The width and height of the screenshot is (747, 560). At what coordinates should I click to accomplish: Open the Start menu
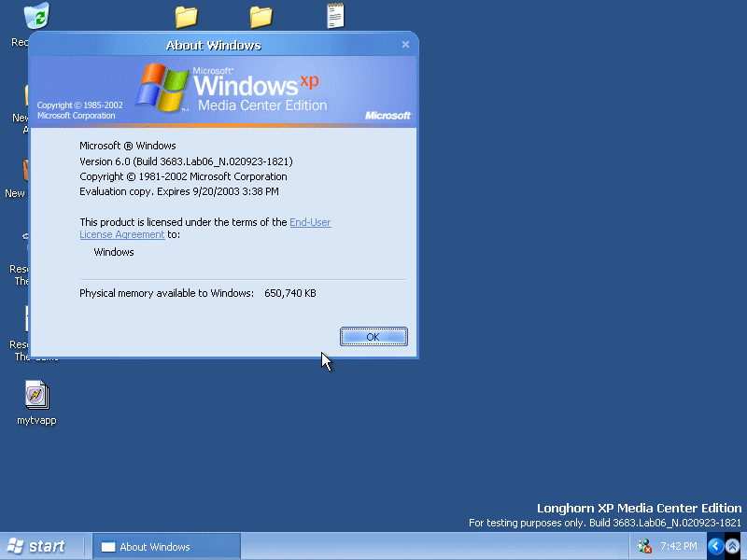[37, 546]
